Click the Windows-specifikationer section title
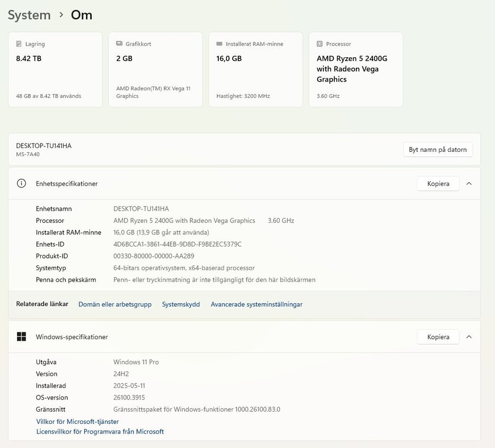The width and height of the screenshot is (495, 448). click(x=72, y=337)
